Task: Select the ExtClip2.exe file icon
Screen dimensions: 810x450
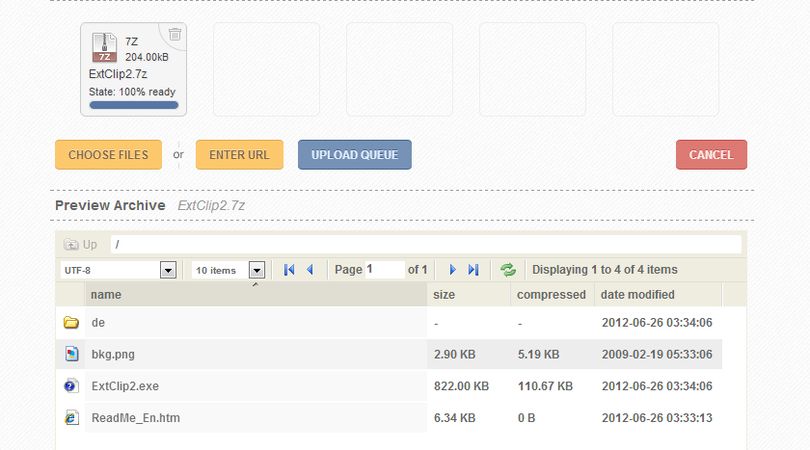Action: pyautogui.click(x=71, y=386)
